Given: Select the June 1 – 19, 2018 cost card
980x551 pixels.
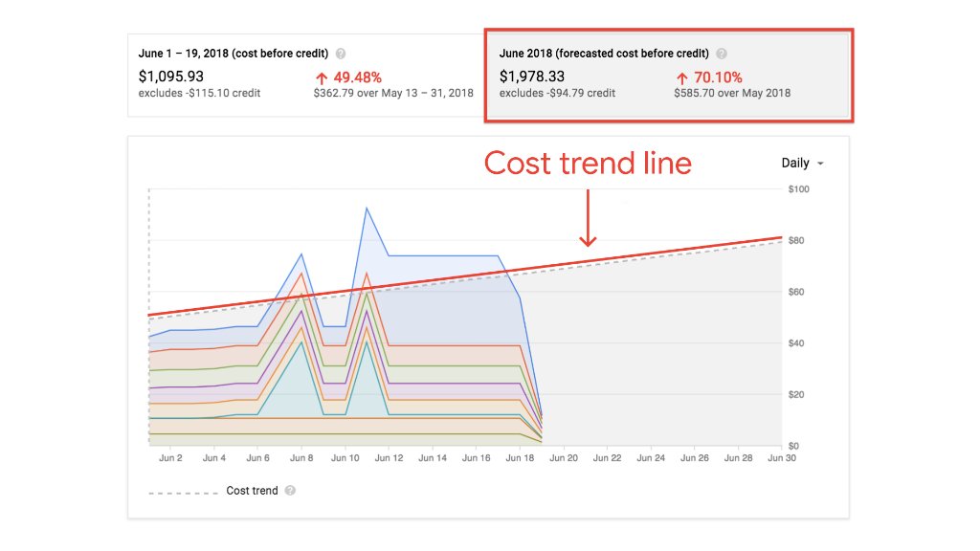Looking at the screenshot, I should click(306, 75).
